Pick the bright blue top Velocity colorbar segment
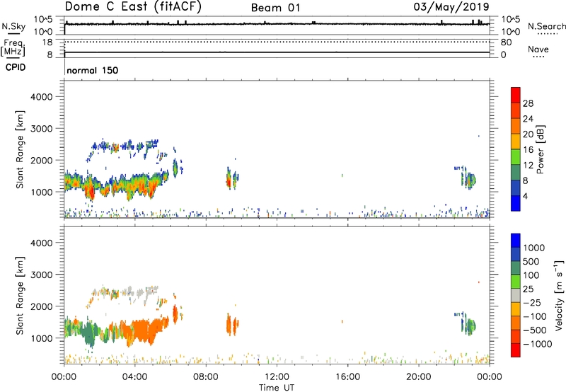566x392 pixels. coord(516,241)
